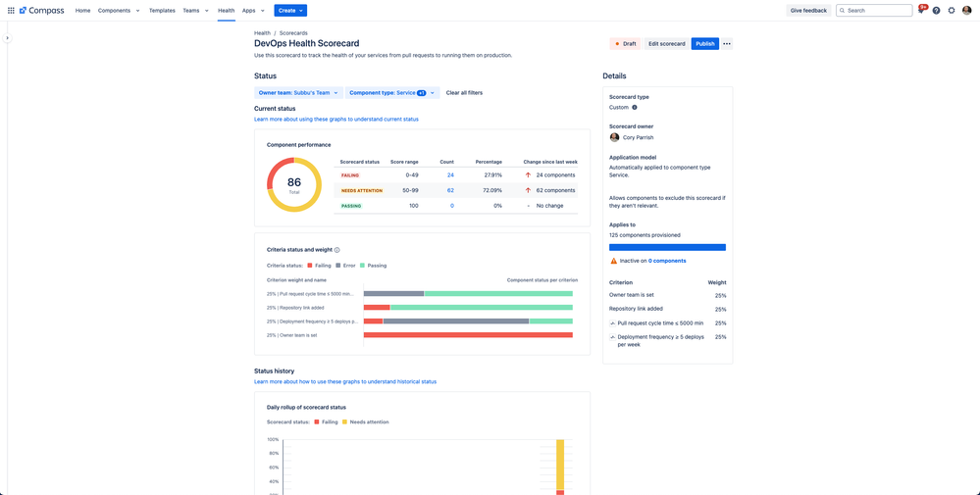
Task: Click the Draft status badge
Action: [625, 44]
